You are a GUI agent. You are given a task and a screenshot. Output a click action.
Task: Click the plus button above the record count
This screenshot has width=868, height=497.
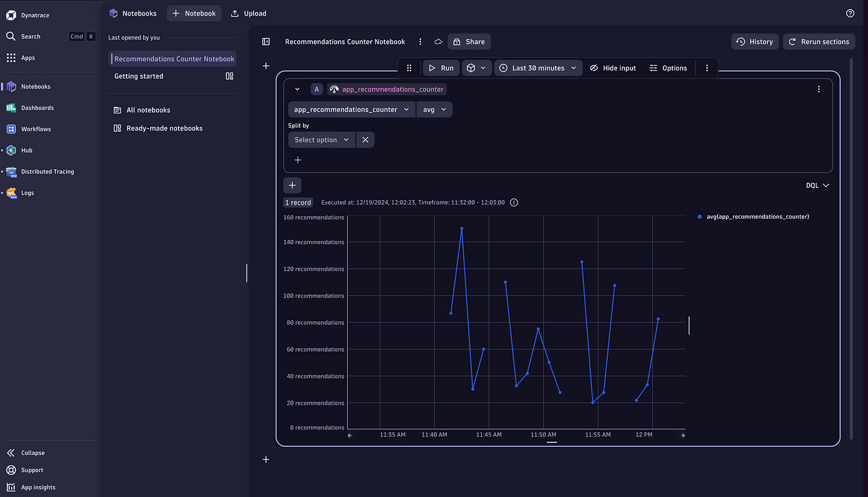pos(292,185)
